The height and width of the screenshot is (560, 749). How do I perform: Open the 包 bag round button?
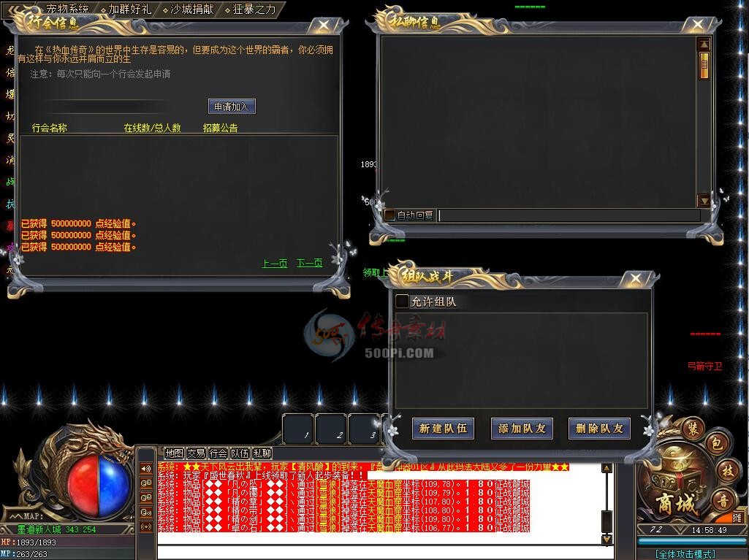click(717, 444)
